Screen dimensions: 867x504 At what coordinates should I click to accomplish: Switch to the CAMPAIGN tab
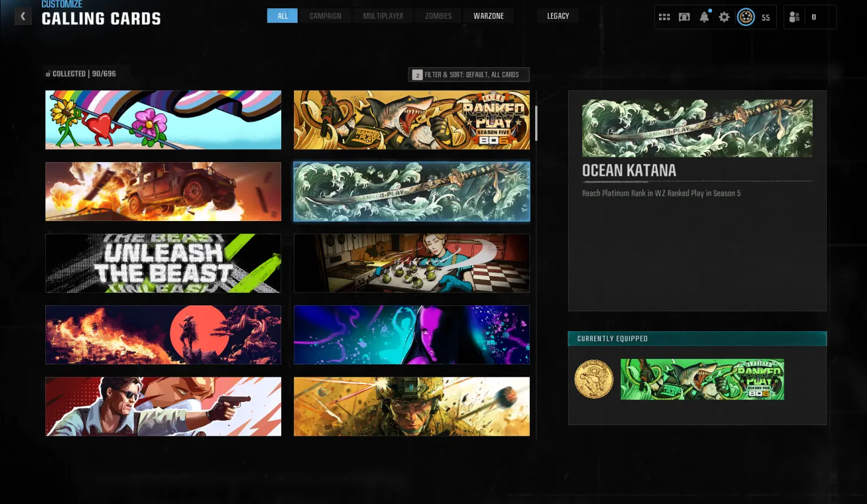click(325, 16)
